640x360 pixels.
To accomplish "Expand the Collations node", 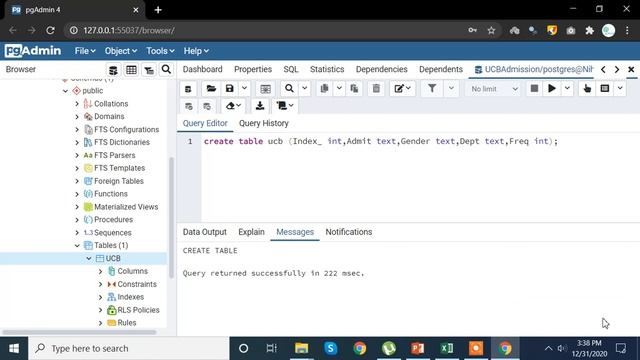I will [77, 104].
